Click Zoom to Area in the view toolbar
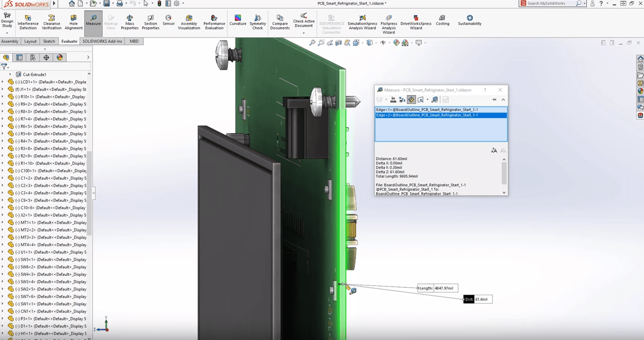The image size is (644, 340). tap(321, 43)
